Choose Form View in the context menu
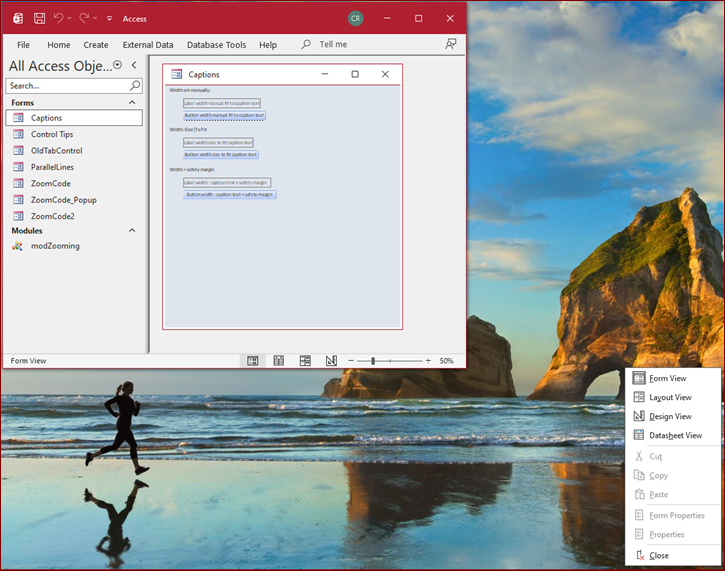Screen dimensions: 725x571 673,378
